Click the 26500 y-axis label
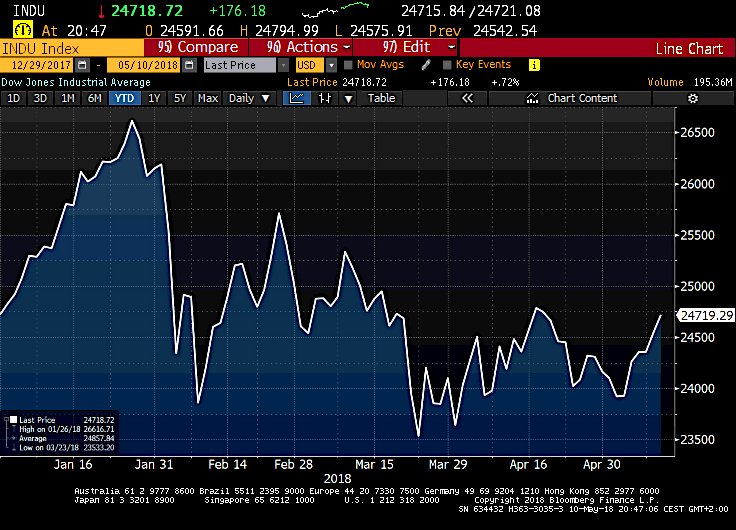The image size is (736, 530). pos(698,132)
